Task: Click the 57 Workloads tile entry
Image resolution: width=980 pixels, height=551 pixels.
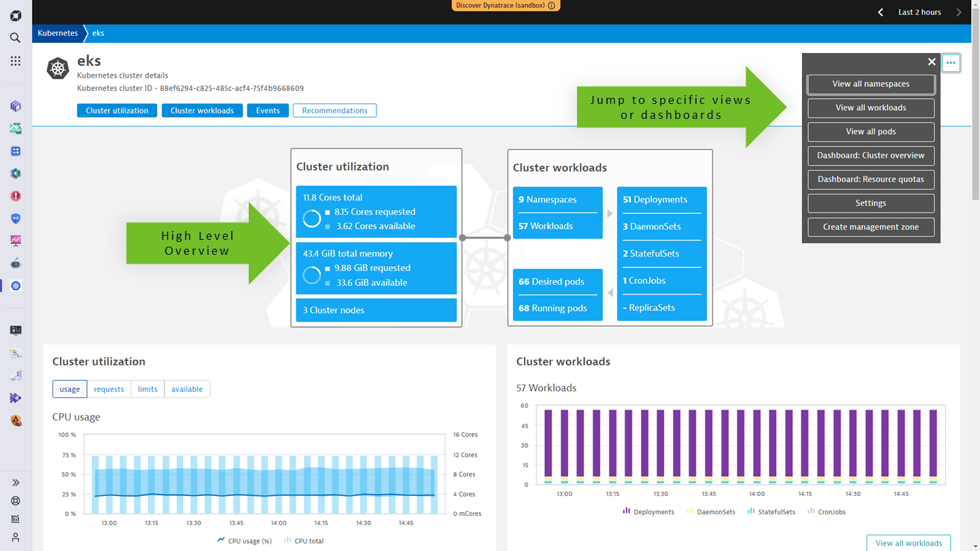Action: coord(557,226)
